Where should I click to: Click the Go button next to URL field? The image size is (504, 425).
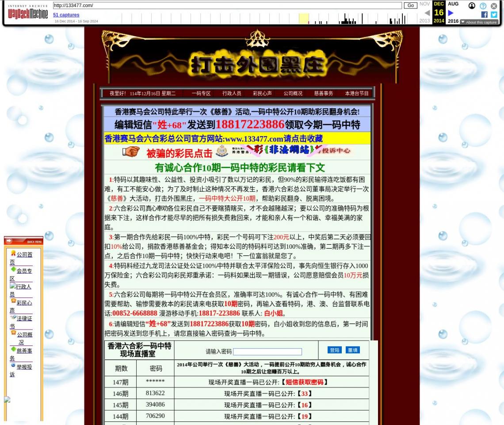410,5
